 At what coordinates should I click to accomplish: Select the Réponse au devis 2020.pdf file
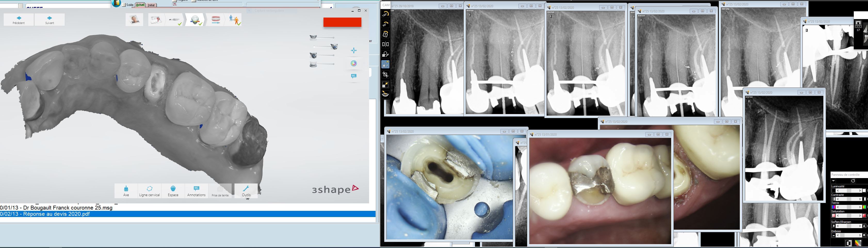point(56,214)
